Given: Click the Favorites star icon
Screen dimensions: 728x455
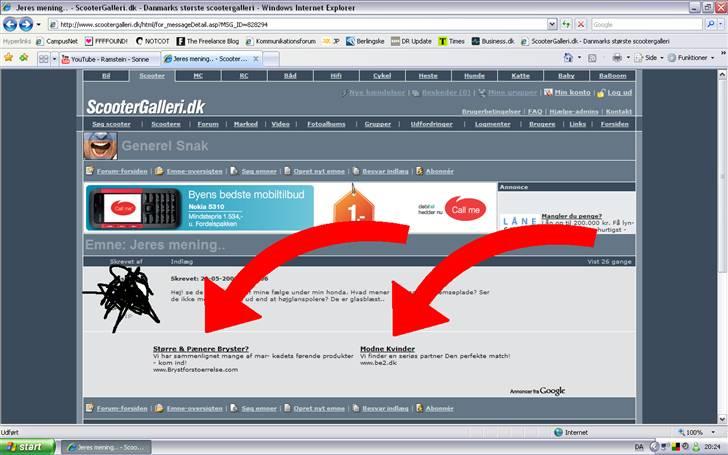Looking at the screenshot, I should [9, 58].
